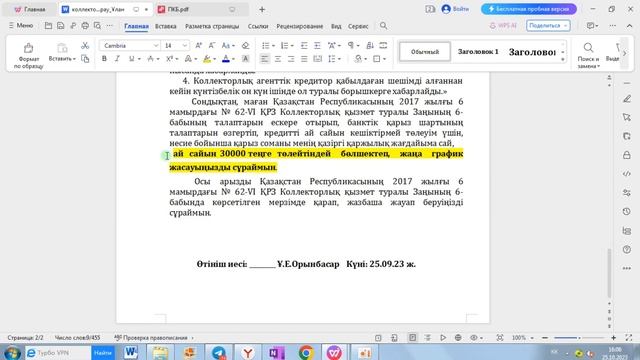Toggle character shading (A) button
640x360 pixels.
coord(245,59)
